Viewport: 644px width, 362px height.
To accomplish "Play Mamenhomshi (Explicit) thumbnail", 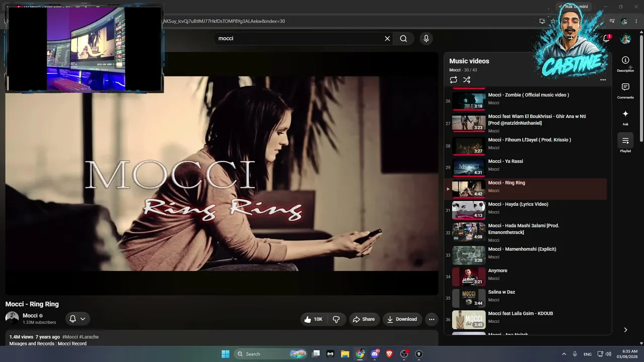I will click(x=468, y=255).
